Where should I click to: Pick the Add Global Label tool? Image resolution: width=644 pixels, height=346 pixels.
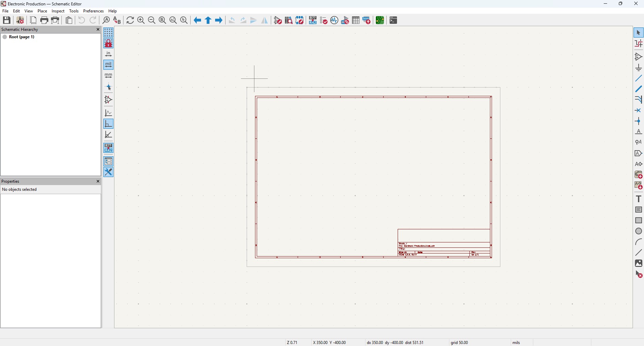(639, 153)
